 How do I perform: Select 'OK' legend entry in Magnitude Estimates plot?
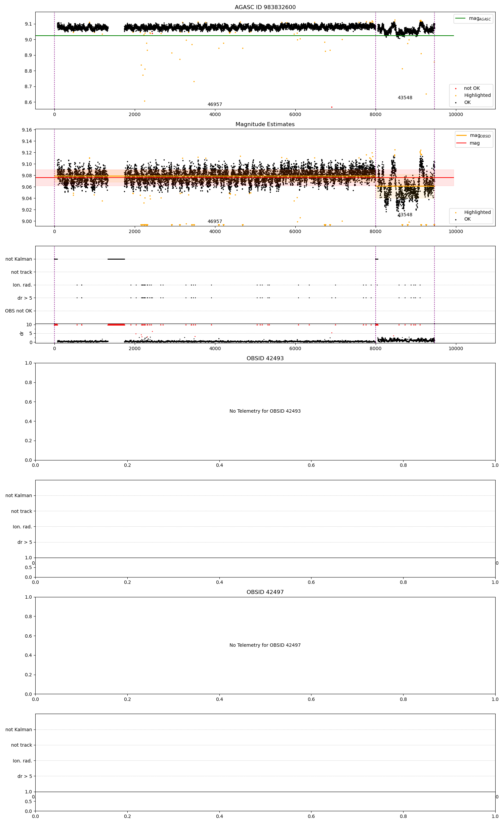[x=467, y=219]
